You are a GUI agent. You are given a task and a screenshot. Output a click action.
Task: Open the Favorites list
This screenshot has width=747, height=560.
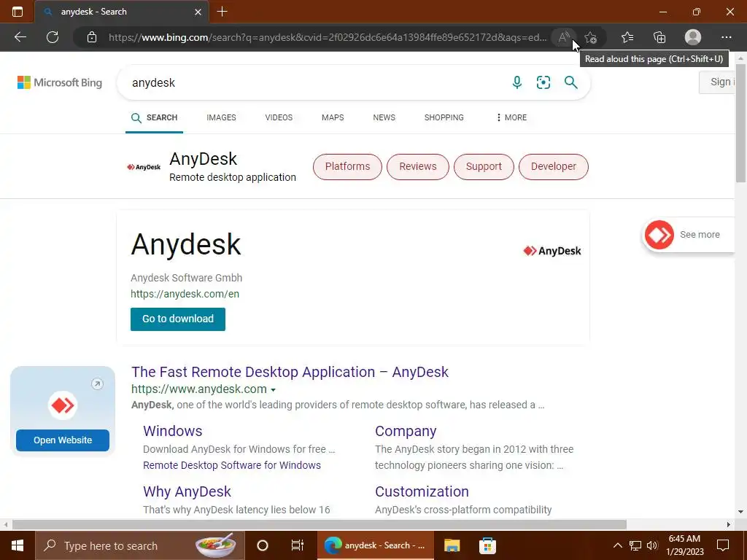click(627, 37)
